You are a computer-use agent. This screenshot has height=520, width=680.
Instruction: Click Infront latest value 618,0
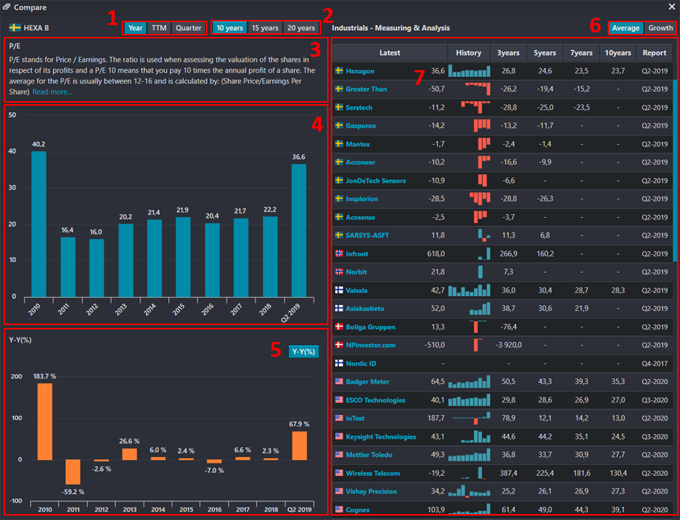coord(435,254)
